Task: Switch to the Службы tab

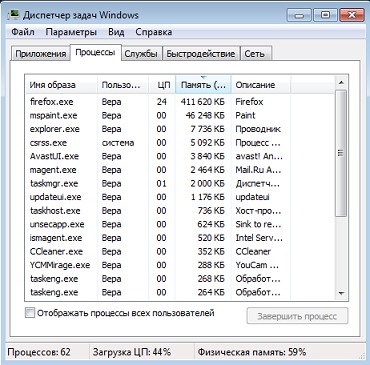Action: [x=141, y=54]
